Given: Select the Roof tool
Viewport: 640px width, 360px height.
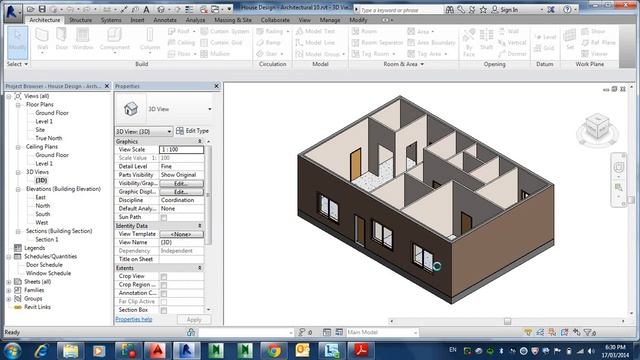Looking at the screenshot, I should (182, 31).
